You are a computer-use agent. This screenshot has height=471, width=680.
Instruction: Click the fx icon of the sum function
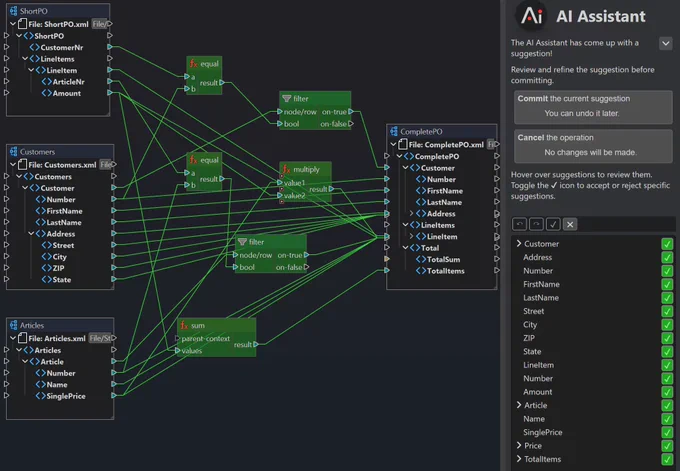click(x=184, y=325)
